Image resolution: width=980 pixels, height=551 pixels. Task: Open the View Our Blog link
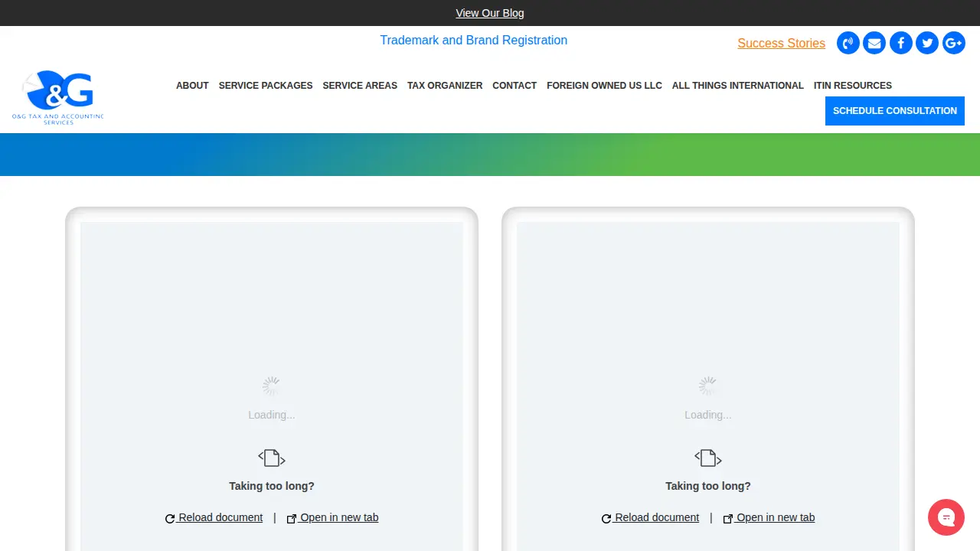(490, 13)
